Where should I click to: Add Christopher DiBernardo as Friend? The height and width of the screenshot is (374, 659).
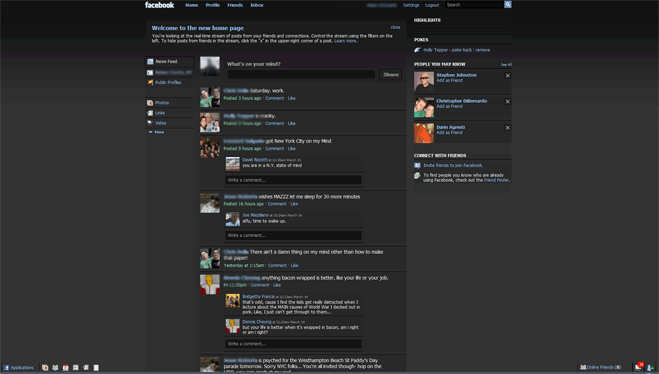[x=449, y=106]
